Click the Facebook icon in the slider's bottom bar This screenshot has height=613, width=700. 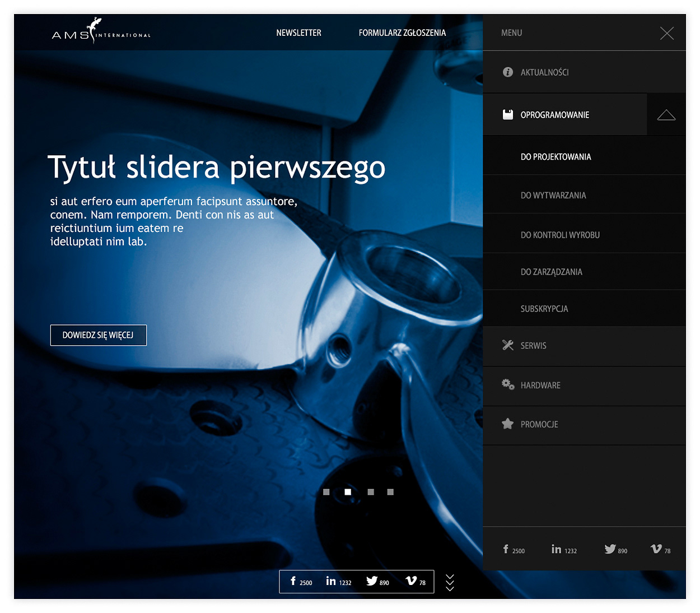coord(293,581)
